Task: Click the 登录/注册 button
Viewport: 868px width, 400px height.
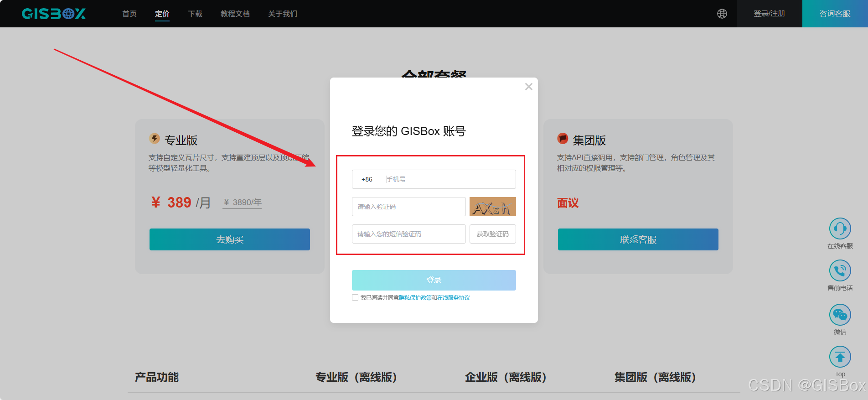Action: [770, 14]
